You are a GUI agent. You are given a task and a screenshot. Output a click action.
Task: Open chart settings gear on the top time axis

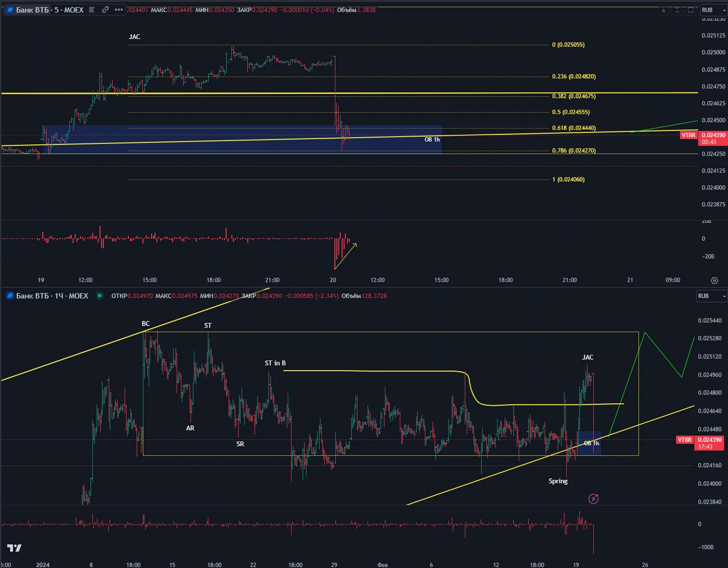tap(715, 280)
